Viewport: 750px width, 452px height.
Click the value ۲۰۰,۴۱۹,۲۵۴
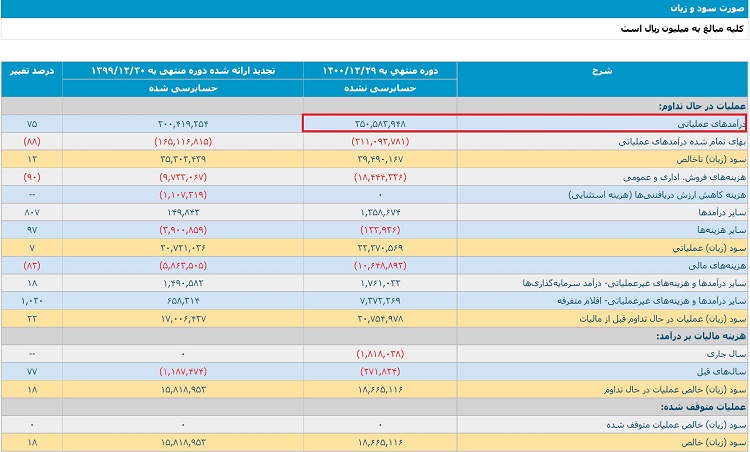coord(183,124)
